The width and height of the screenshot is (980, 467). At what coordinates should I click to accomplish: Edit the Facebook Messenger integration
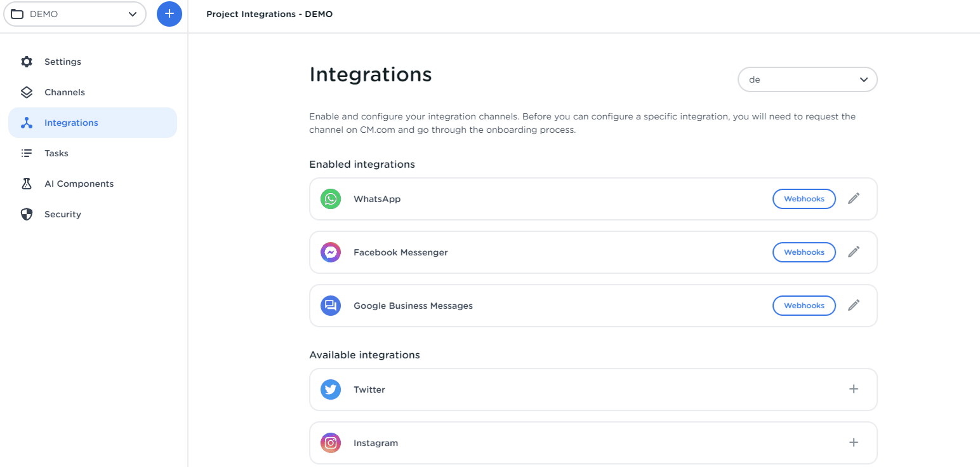854,252
